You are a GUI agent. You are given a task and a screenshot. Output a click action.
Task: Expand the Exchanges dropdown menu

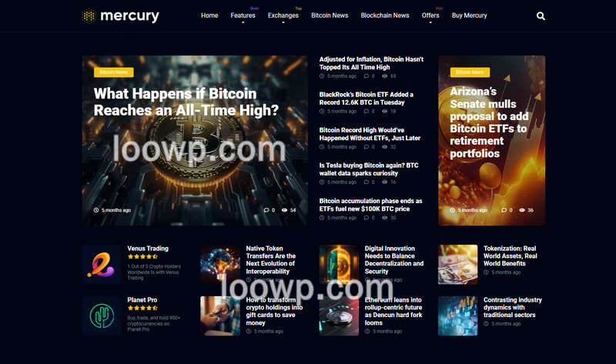(x=283, y=15)
